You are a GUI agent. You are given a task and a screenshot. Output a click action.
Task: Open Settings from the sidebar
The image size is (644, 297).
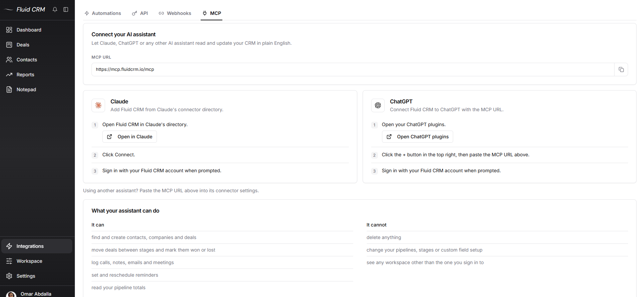coord(37,276)
